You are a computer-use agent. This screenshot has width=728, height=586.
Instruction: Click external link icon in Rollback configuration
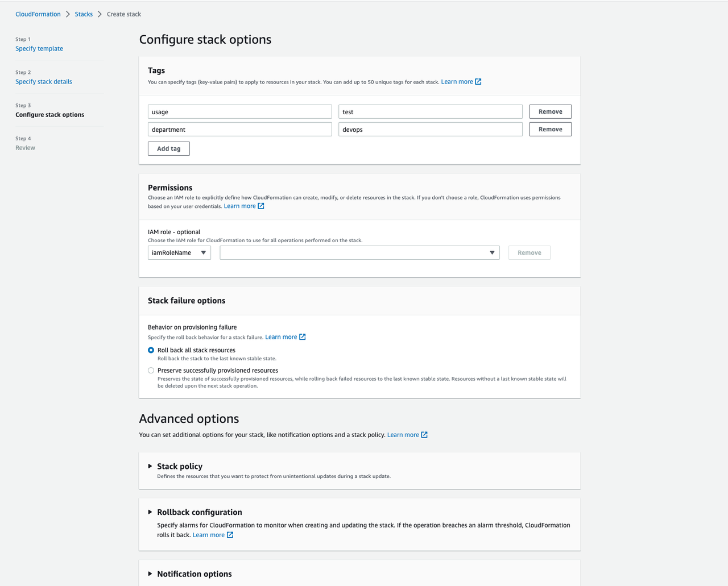[x=230, y=535]
